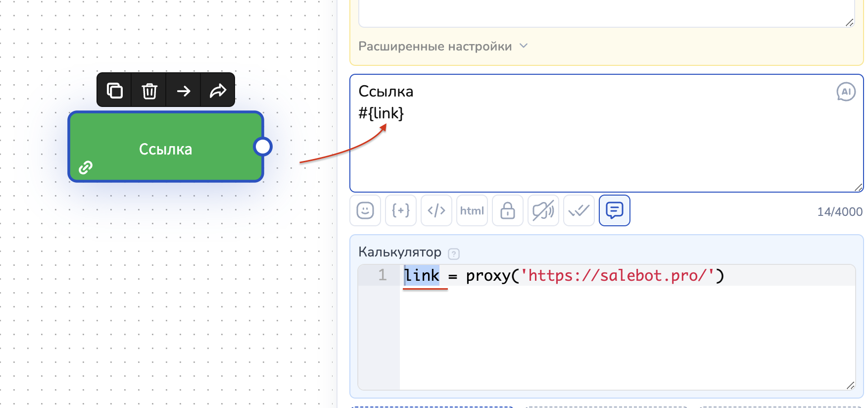Open Калькулятор help question mark
This screenshot has width=868, height=408.
(x=454, y=254)
